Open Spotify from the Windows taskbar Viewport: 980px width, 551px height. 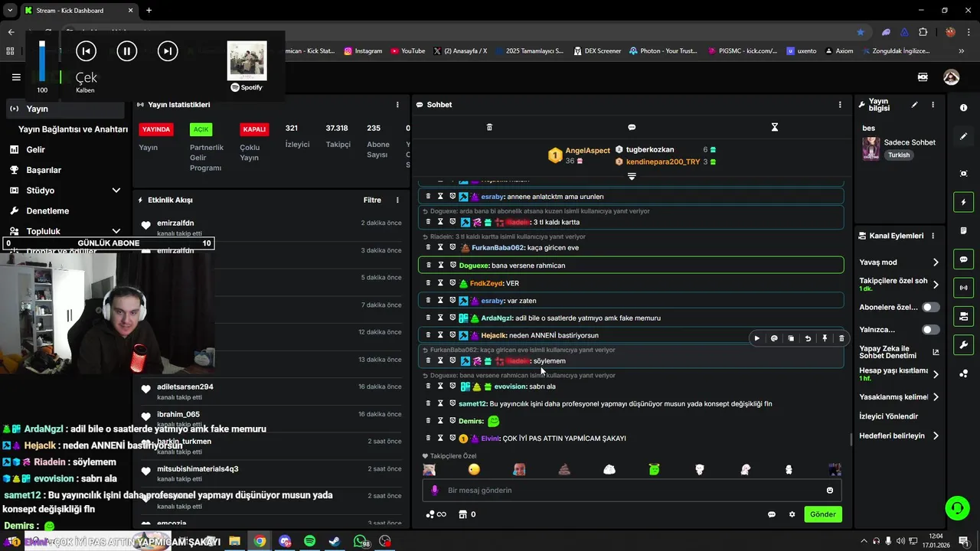pyautogui.click(x=309, y=541)
